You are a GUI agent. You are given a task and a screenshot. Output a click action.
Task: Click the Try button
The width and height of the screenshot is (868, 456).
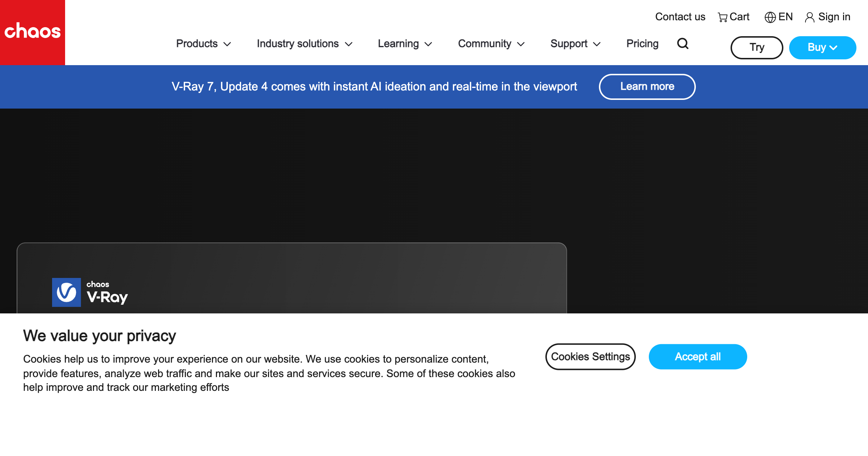[757, 47]
